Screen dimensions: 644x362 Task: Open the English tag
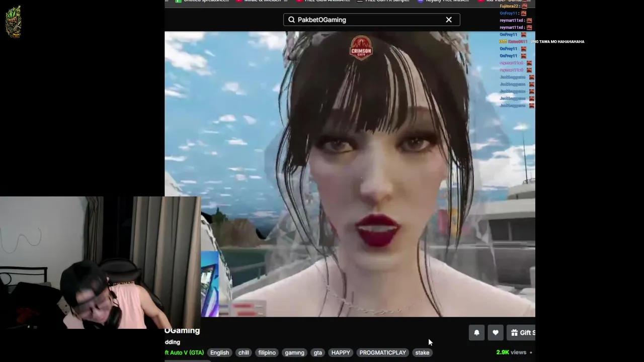tap(219, 352)
